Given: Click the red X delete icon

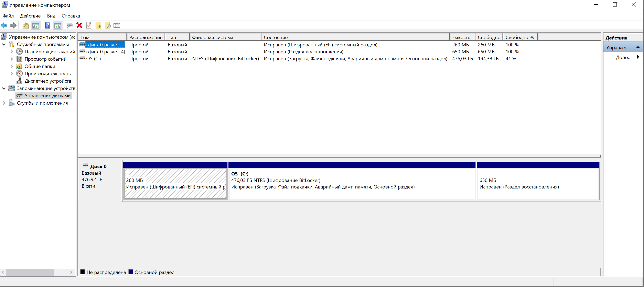Looking at the screenshot, I should pos(79,25).
